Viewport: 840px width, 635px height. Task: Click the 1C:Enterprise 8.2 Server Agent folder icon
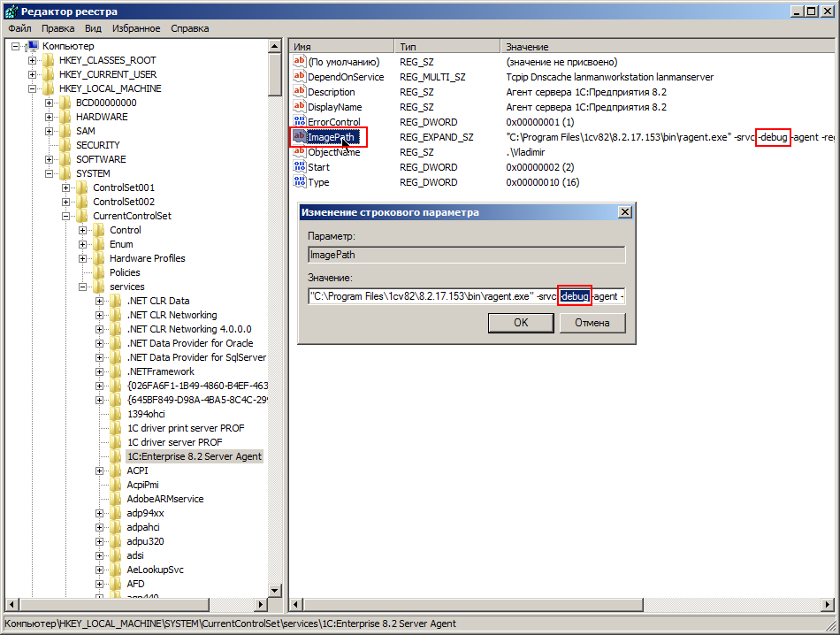(x=116, y=456)
